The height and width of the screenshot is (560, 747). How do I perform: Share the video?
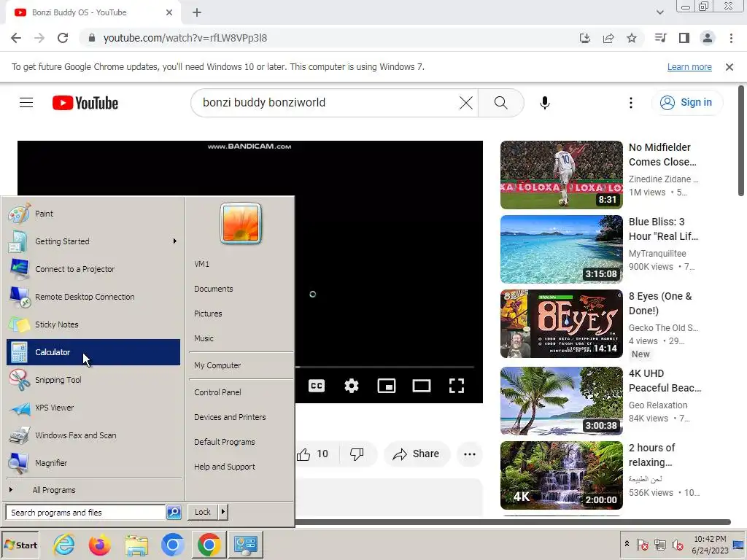416,454
